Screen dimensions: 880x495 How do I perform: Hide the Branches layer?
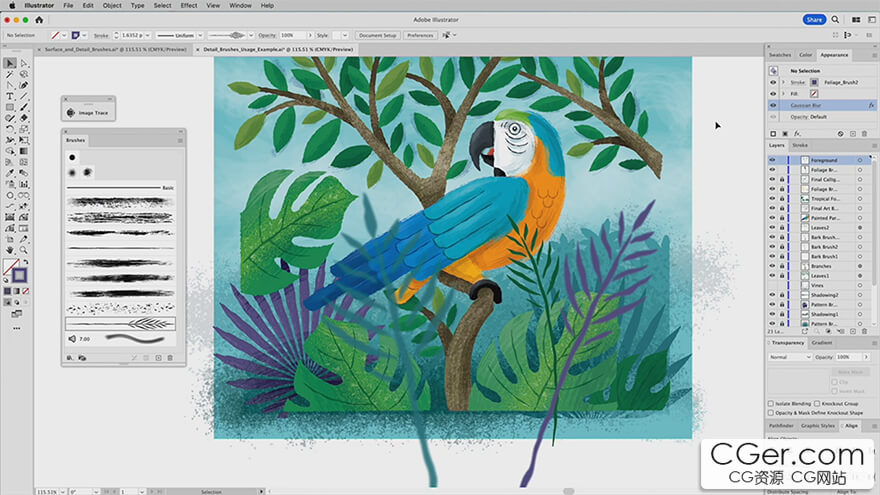click(x=772, y=266)
